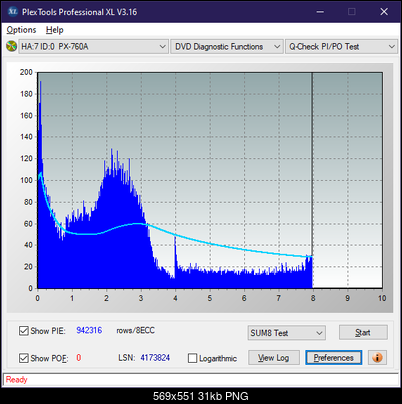Click the View Log button
This screenshot has width=402, height=404.
(x=274, y=358)
